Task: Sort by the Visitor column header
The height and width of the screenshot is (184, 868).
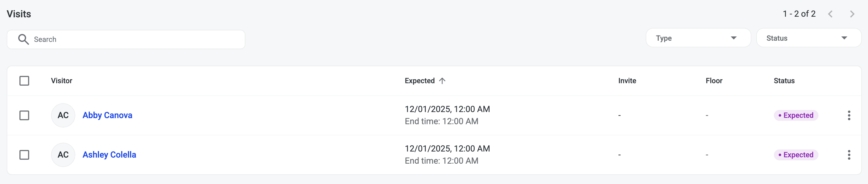Action: [x=62, y=81]
